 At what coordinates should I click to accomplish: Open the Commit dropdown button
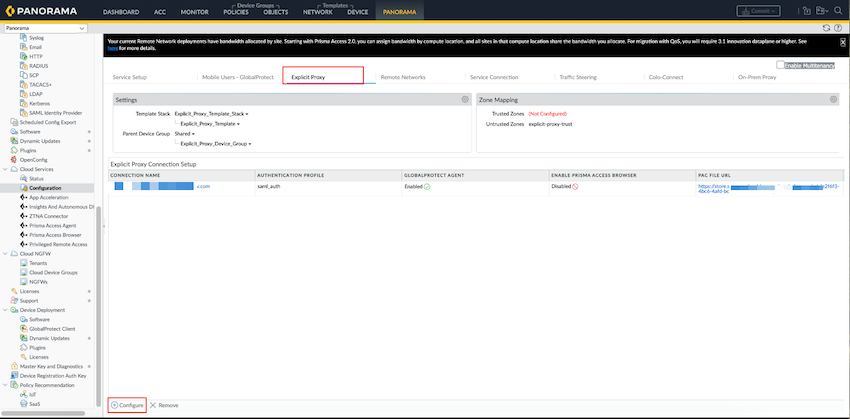(x=758, y=11)
